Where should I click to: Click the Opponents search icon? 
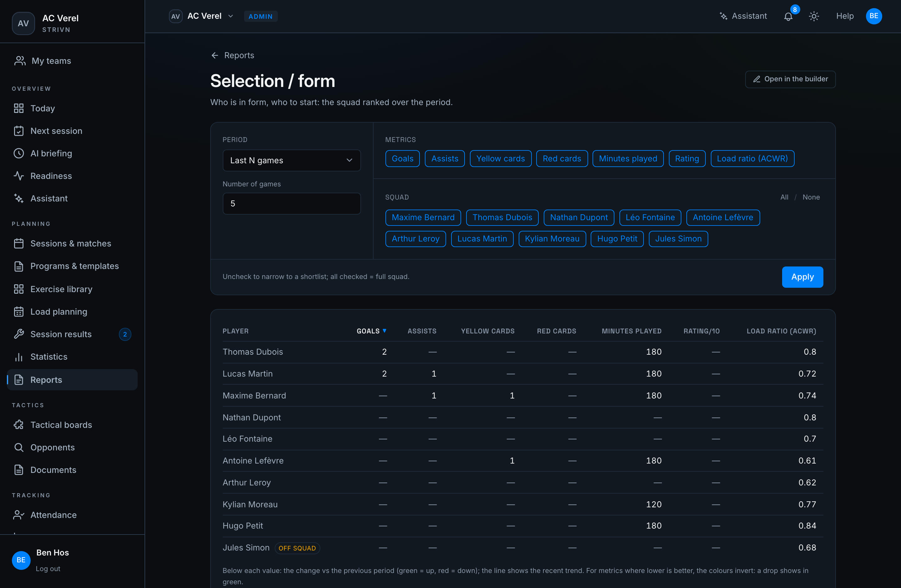pos(18,447)
